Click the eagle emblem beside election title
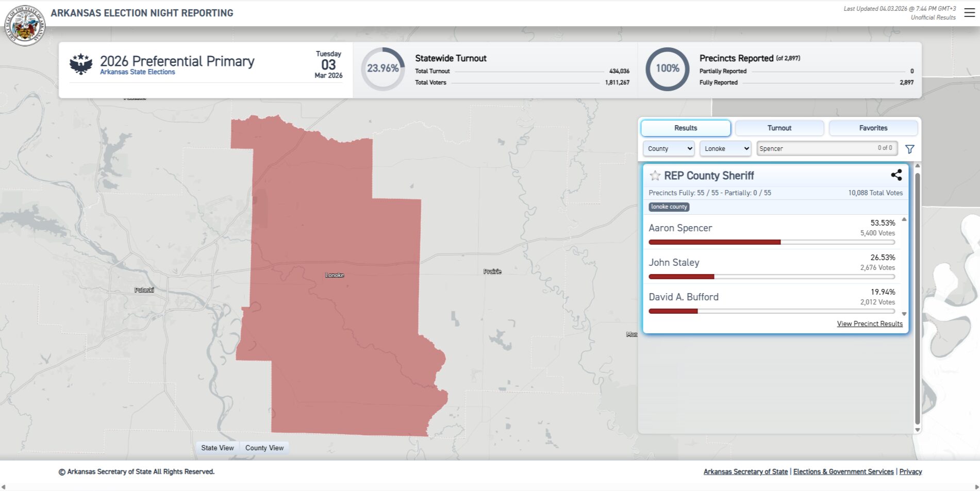980x491 pixels. pyautogui.click(x=81, y=64)
